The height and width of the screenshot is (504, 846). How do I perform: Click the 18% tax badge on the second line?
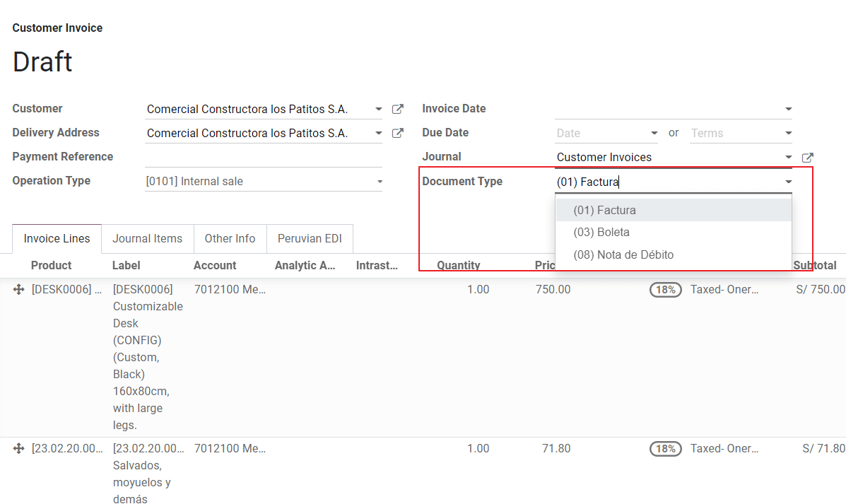(665, 448)
